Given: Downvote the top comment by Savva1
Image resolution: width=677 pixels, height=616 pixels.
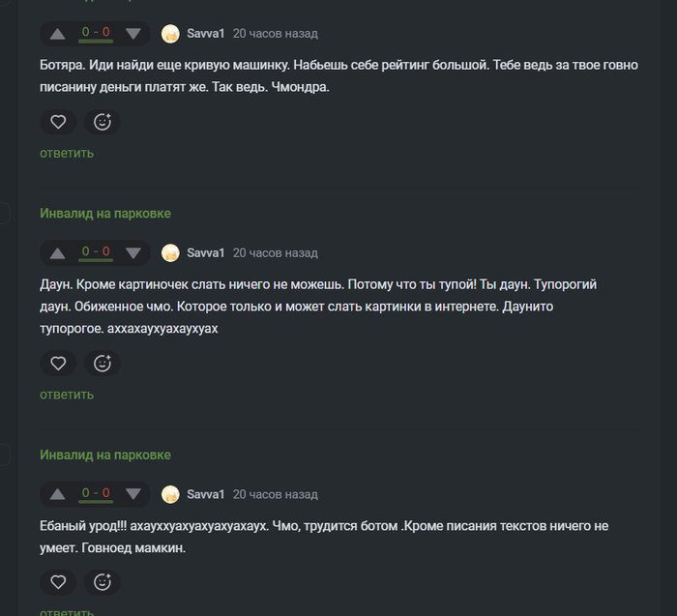Looking at the screenshot, I should pyautogui.click(x=133, y=34).
